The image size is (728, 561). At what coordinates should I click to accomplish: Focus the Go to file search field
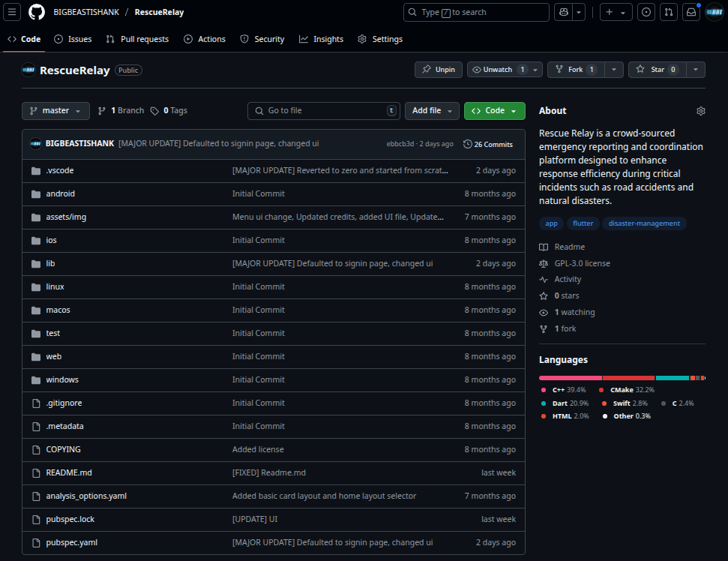[x=324, y=111]
